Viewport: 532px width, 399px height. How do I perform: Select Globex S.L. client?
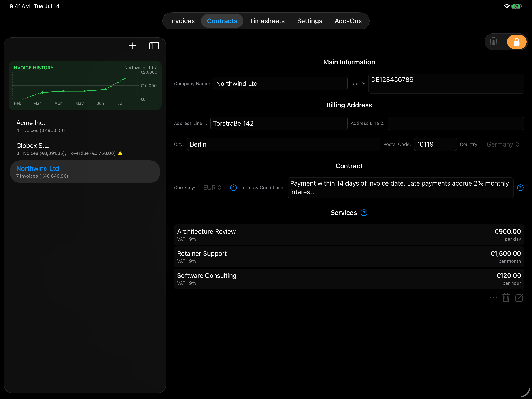pyautogui.click(x=85, y=149)
